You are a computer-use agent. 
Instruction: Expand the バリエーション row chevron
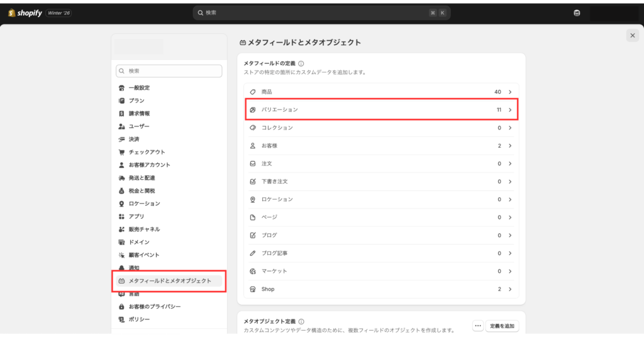point(510,110)
